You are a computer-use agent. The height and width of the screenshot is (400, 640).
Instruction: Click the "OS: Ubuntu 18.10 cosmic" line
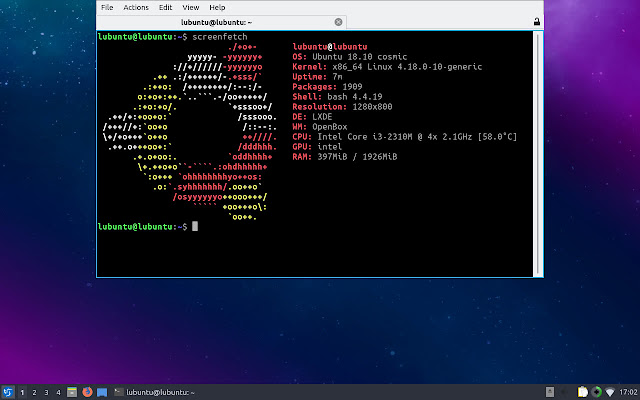point(349,57)
